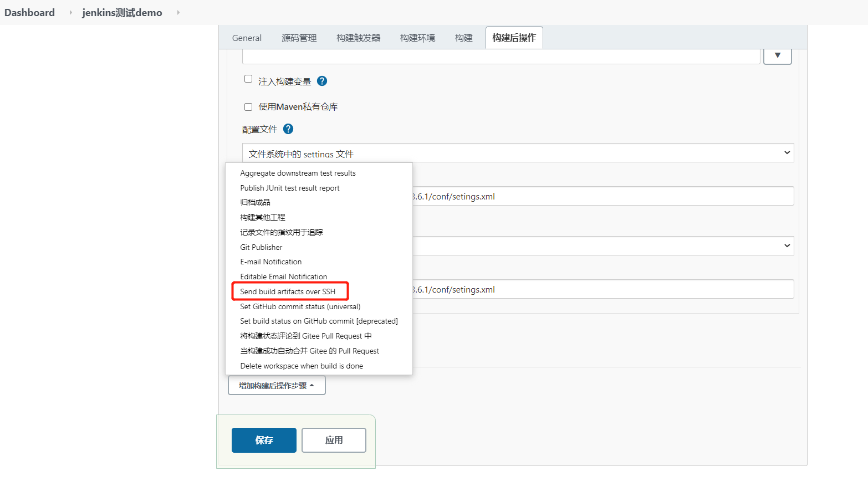Switch to the 构建触发器 tab
This screenshot has width=868, height=481.
click(359, 38)
